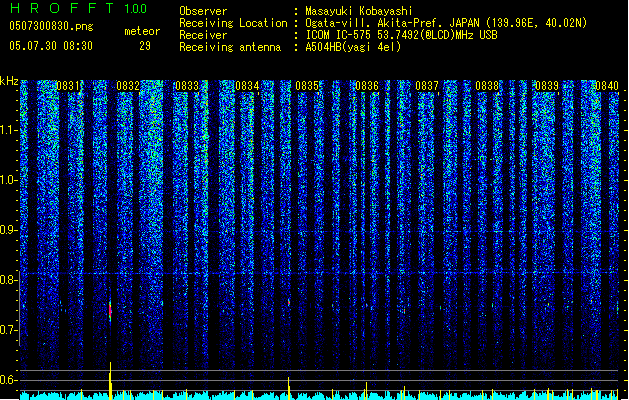Screen dimensions: 629x400
Task: Click the date stamp 05.07.30 08:30
Action: tap(51, 45)
